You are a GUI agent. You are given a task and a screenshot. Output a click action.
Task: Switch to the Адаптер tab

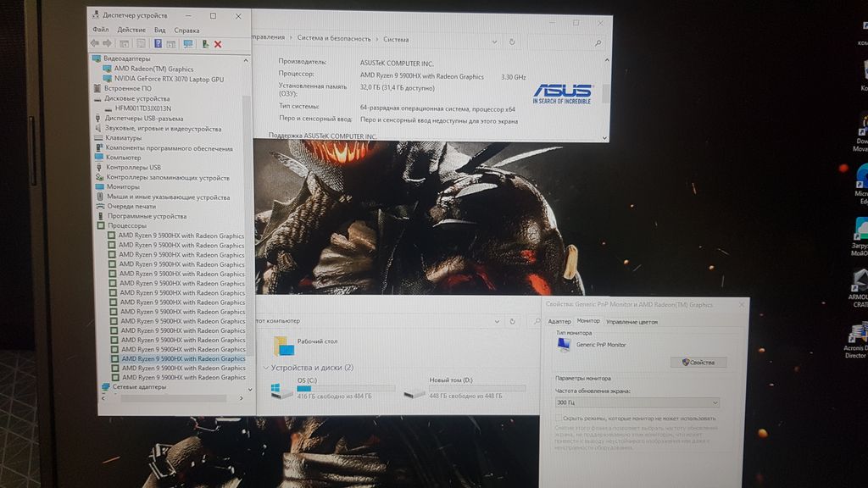tap(559, 321)
